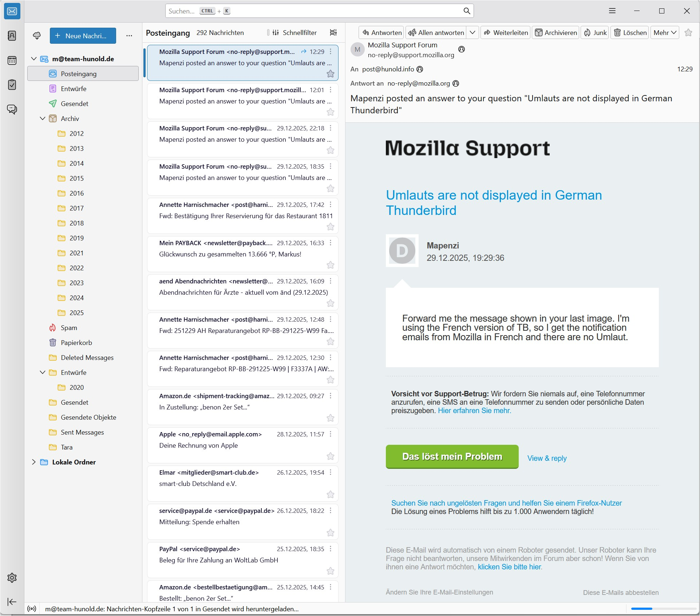Select the Spam folder
The height and width of the screenshot is (616, 700).
tap(69, 328)
